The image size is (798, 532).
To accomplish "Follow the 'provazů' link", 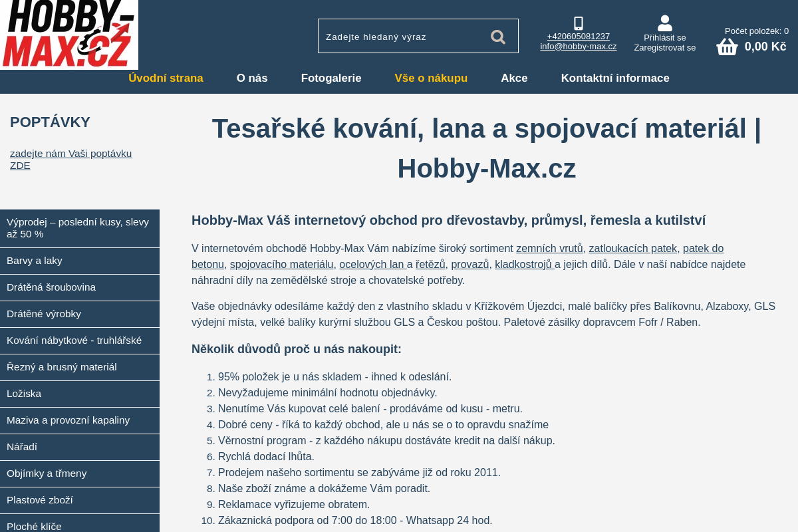I will tap(470, 264).
